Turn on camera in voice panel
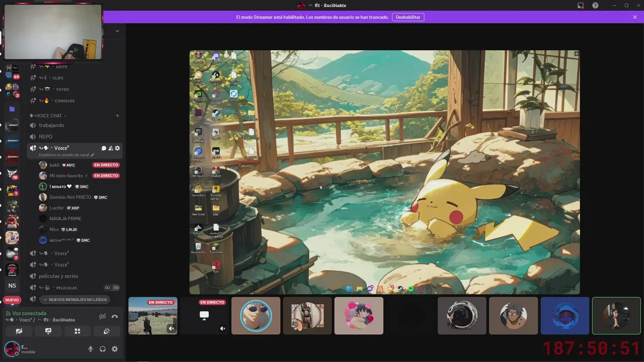644x362 pixels. tap(19, 331)
